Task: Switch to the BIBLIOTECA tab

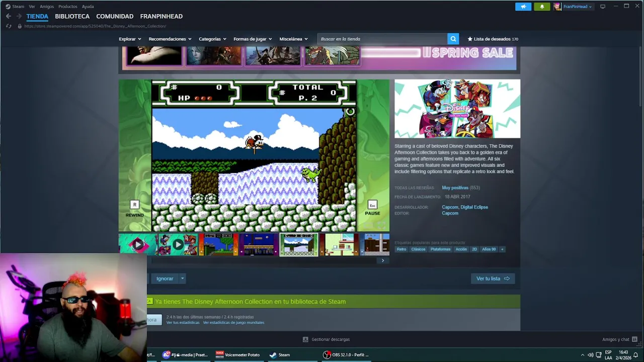Action: (x=72, y=16)
